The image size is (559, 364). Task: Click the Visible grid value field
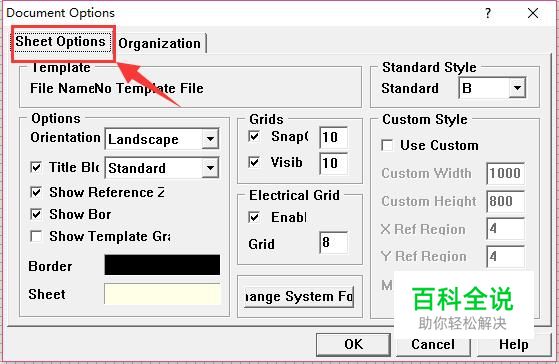click(333, 163)
